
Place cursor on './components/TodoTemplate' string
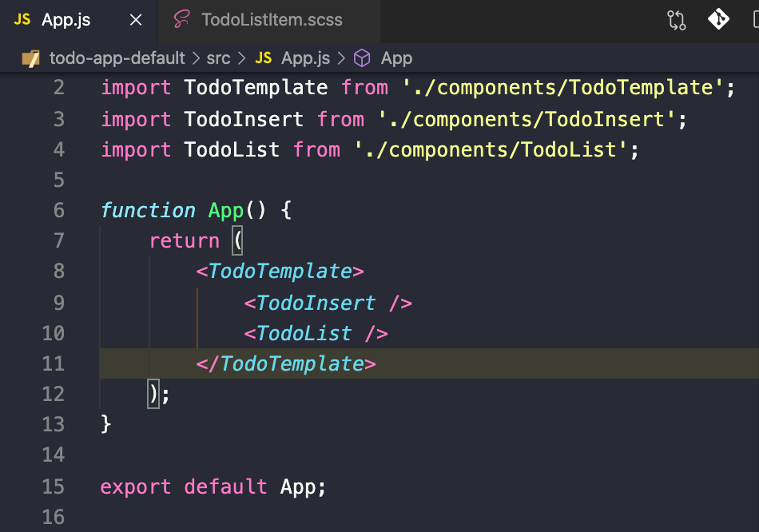pos(562,88)
